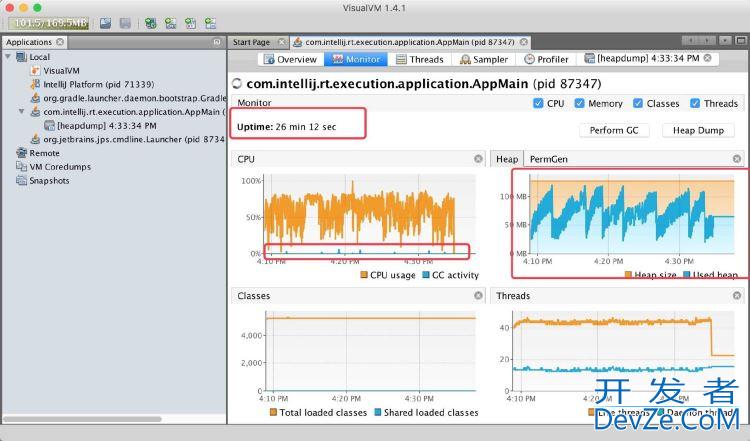Click the Heap Dump button

click(x=698, y=130)
